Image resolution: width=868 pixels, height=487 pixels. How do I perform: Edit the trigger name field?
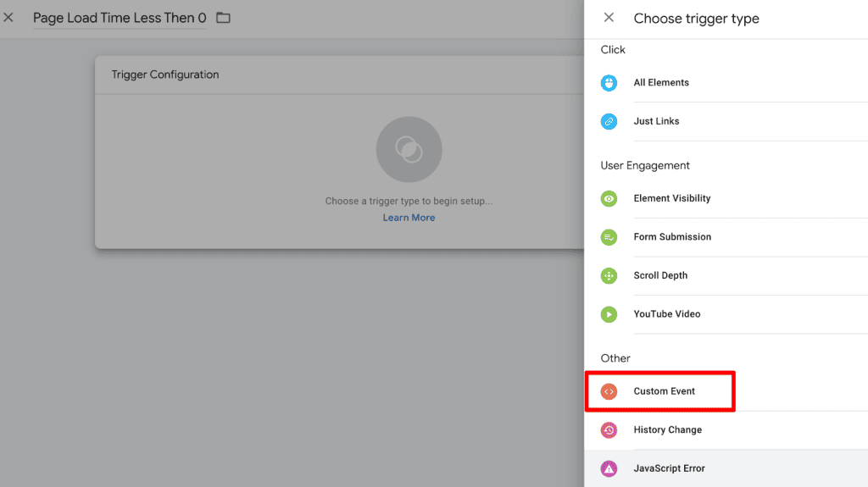[x=119, y=18]
